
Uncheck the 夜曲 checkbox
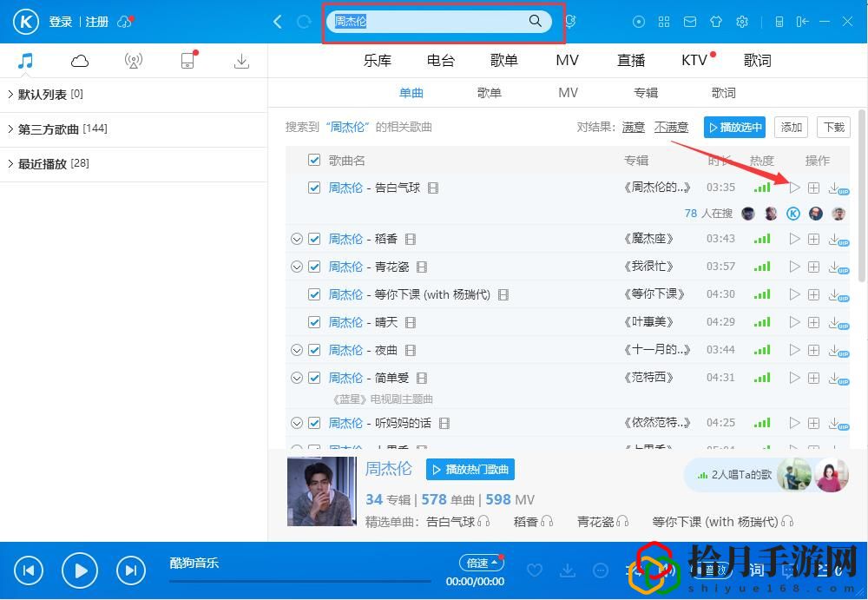coord(314,350)
